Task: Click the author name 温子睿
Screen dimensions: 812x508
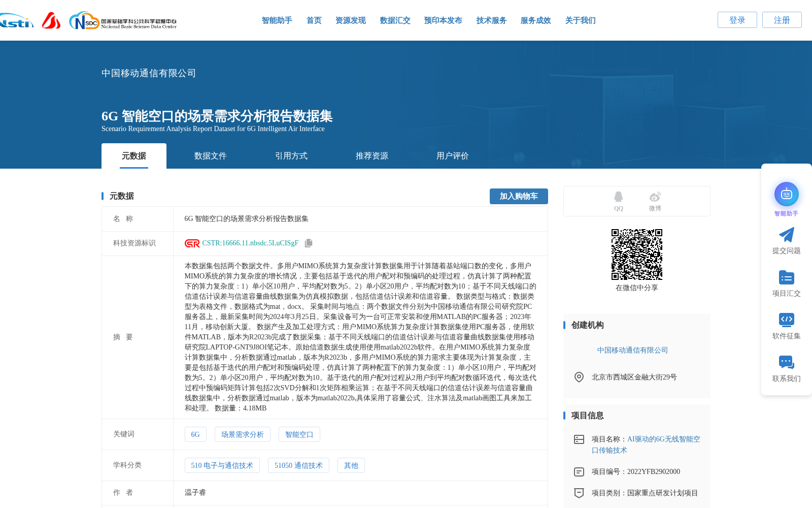Action: click(x=195, y=493)
